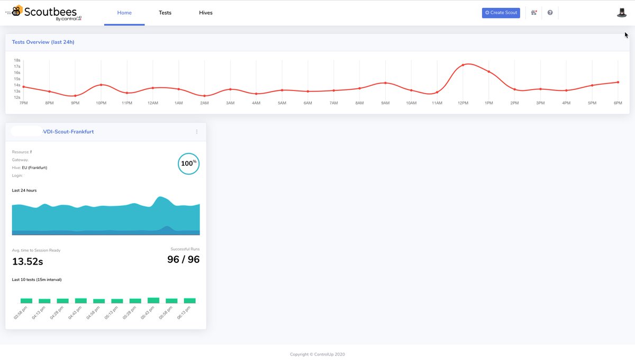Click the 13.52s average time value

coord(28,261)
